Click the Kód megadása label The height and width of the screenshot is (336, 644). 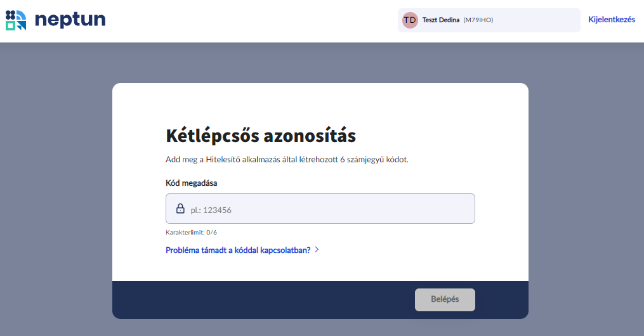tap(192, 183)
